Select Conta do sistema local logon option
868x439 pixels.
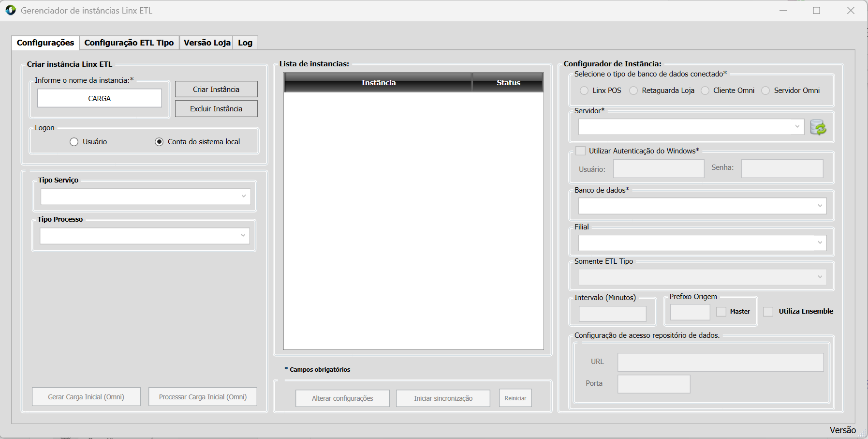click(x=159, y=142)
